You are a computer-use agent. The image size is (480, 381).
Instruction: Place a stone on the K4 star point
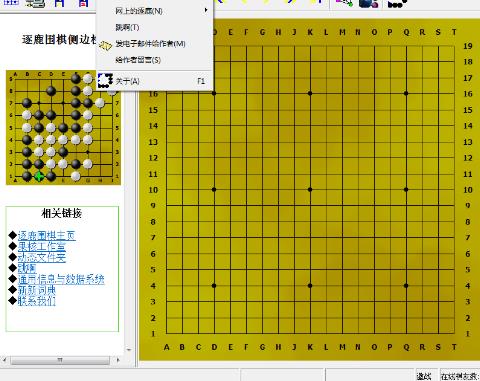pos(310,286)
